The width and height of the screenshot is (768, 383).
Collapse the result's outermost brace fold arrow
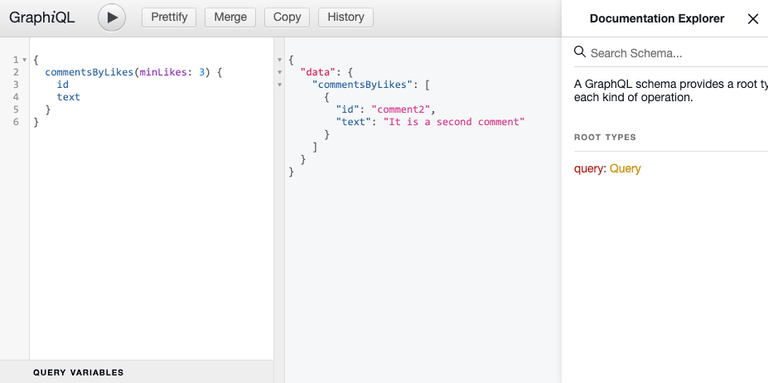280,60
